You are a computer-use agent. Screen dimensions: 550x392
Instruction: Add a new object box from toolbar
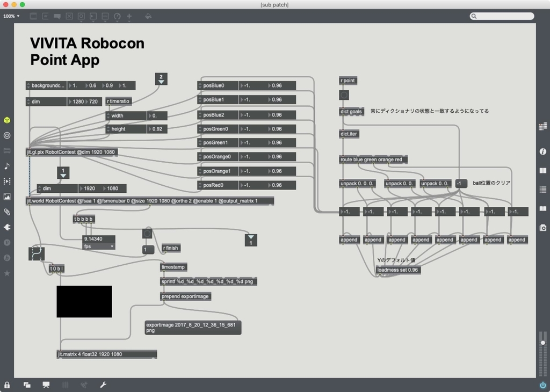pos(33,16)
